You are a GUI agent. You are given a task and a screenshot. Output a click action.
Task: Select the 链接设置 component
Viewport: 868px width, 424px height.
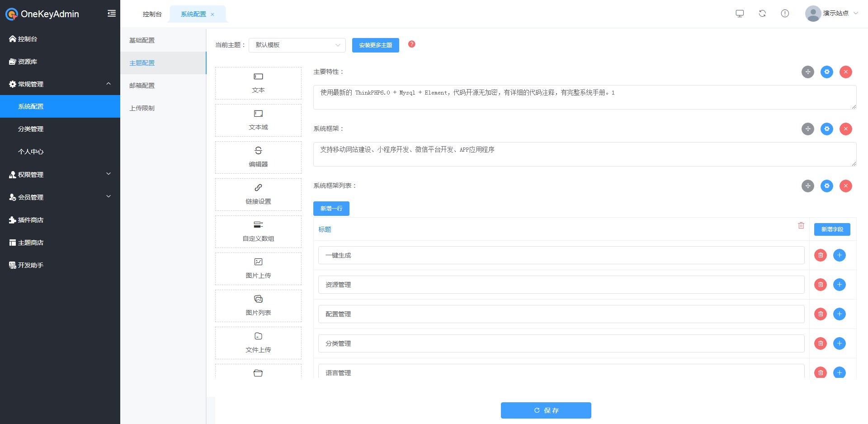(258, 195)
